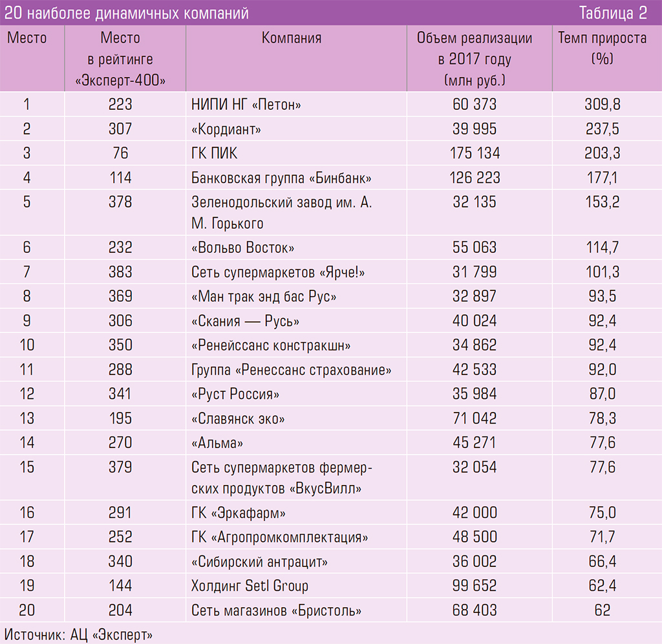Image resolution: width=662 pixels, height=644 pixels.
Task: Select the growth rate '75,0'
Action: coord(603,513)
